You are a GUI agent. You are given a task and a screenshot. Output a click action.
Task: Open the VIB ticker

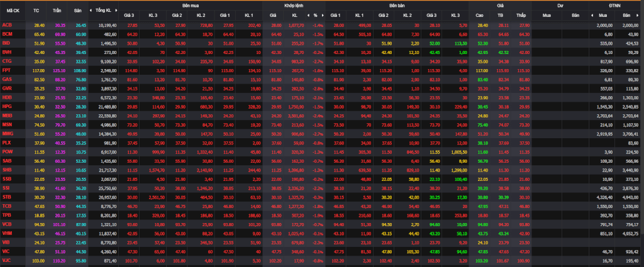tap(6, 242)
